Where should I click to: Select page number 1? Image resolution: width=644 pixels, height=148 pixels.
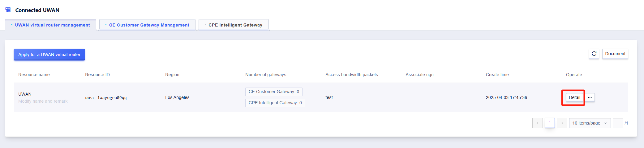click(x=550, y=123)
